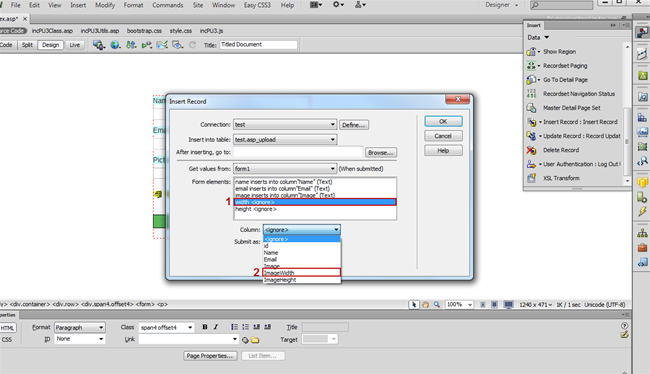The image size is (650, 374).
Task: Choose ImageHeight in the Column list
Action: (302, 280)
